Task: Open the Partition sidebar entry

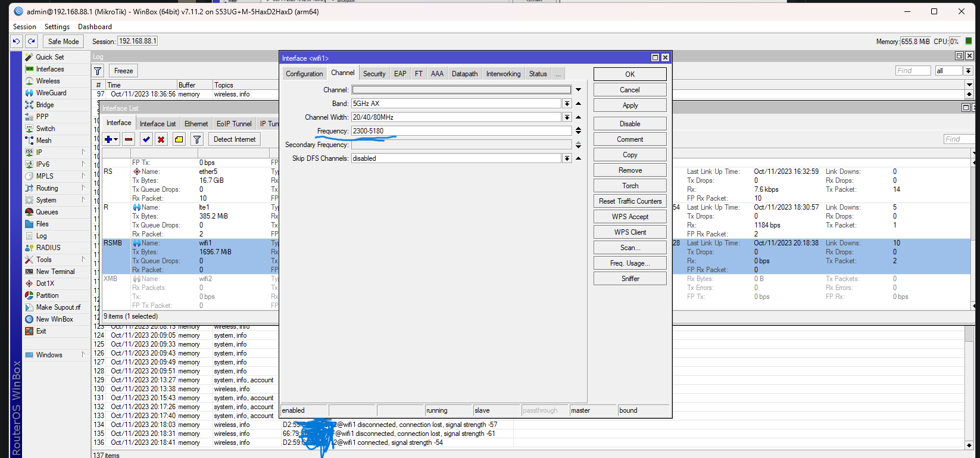Action: (47, 295)
